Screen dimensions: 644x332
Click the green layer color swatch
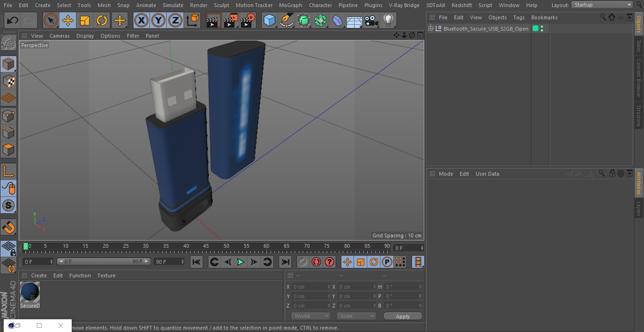[536, 29]
